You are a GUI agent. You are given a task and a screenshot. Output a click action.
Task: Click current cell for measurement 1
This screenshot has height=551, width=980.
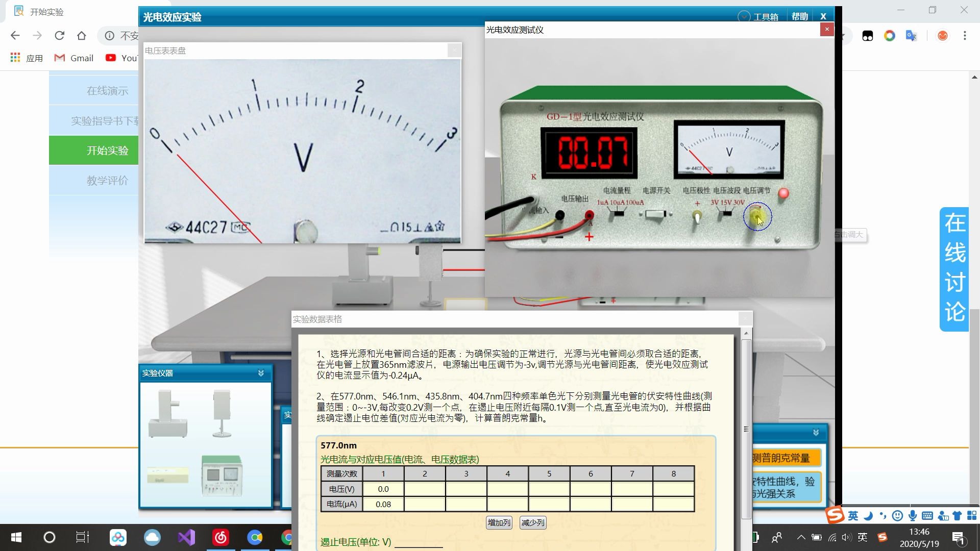click(383, 504)
